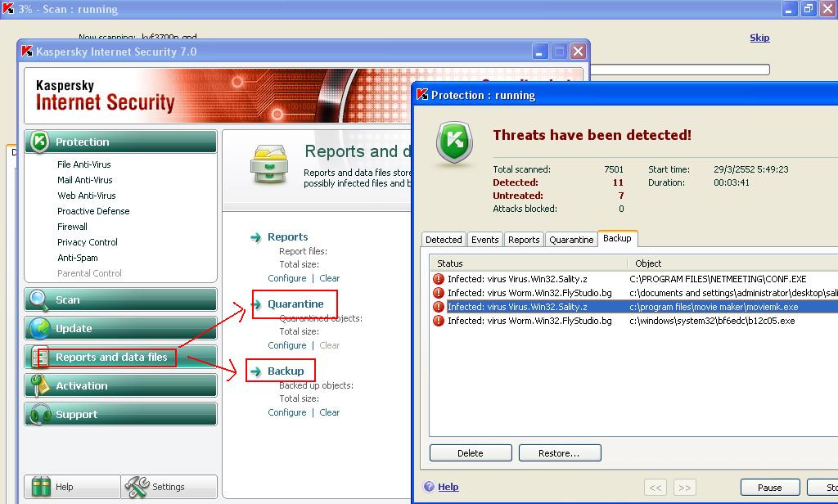Click Configure under Quarantine

point(287,345)
